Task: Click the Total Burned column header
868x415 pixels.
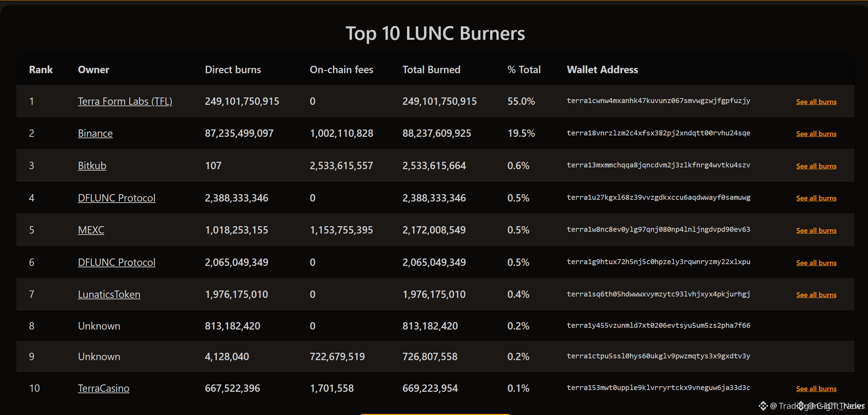Action: point(431,70)
